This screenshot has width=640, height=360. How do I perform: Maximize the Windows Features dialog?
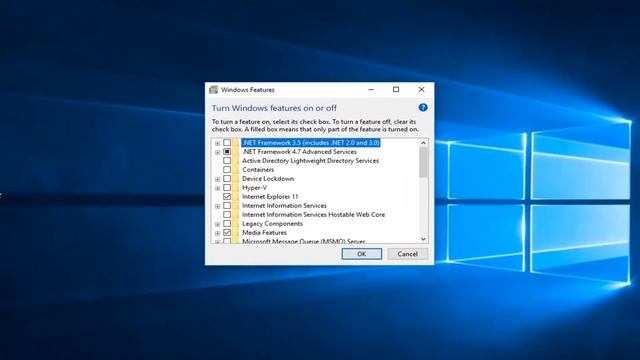point(396,90)
